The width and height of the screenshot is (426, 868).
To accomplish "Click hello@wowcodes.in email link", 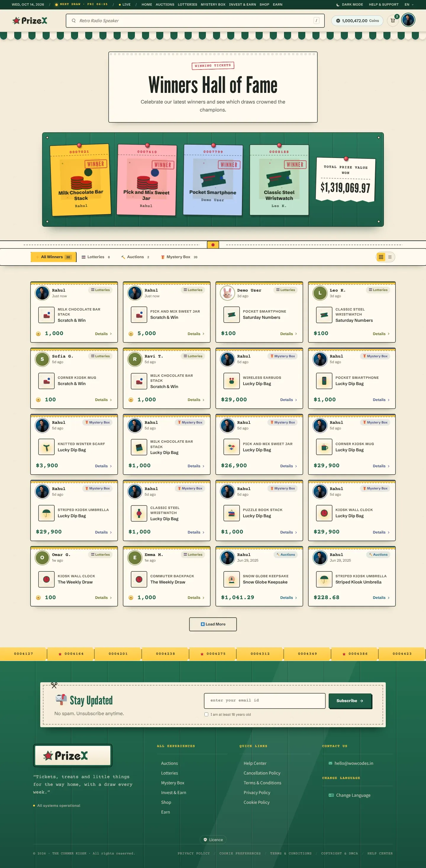I will pyautogui.click(x=354, y=763).
